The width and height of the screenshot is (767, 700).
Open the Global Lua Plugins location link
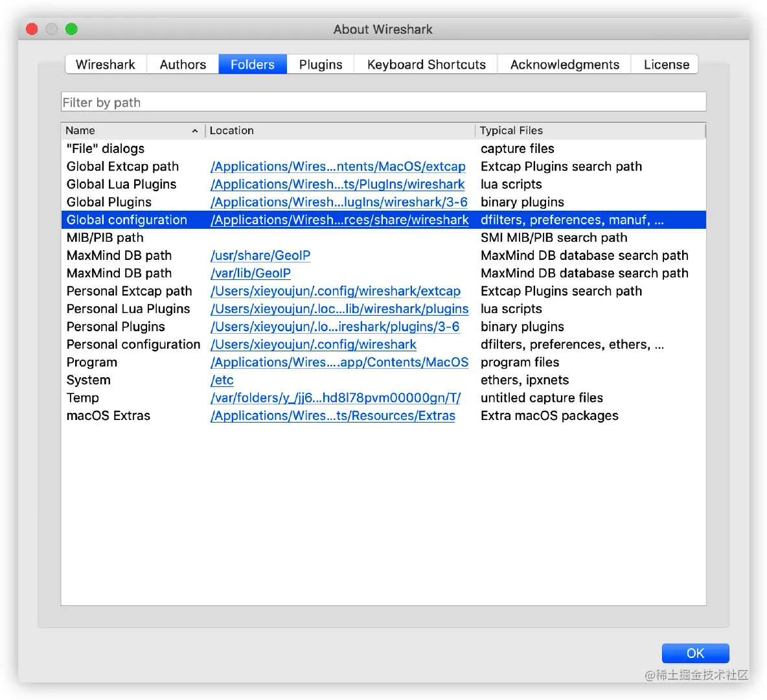(338, 185)
